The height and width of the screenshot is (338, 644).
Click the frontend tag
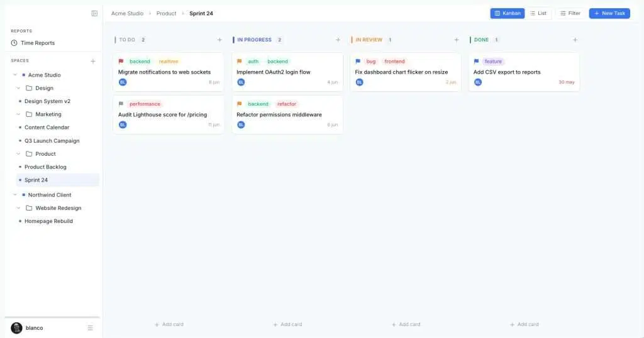click(x=394, y=62)
